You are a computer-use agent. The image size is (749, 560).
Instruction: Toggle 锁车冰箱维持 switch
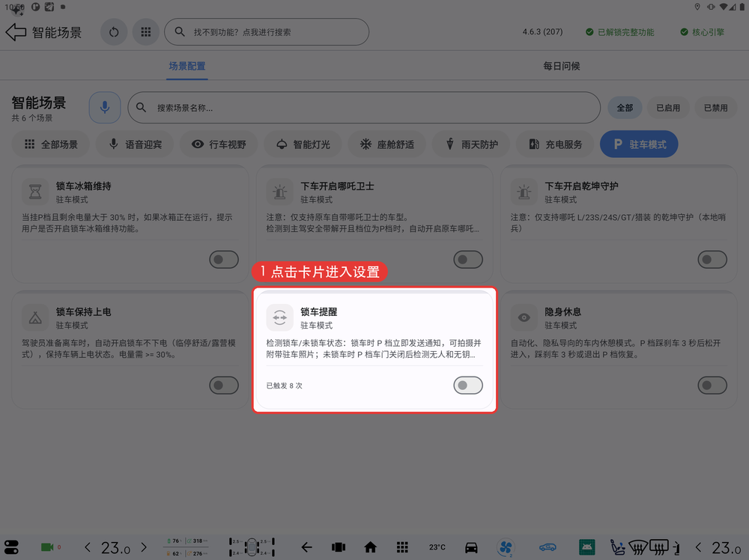(224, 259)
